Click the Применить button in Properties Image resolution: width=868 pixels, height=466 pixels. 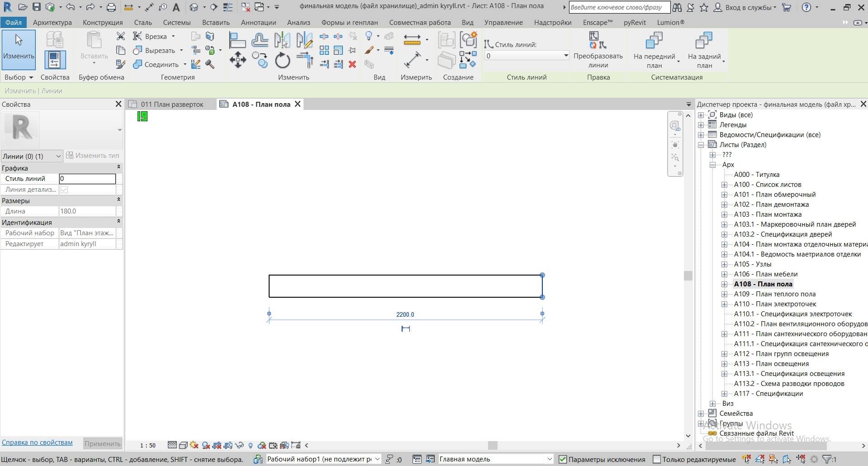tap(102, 443)
